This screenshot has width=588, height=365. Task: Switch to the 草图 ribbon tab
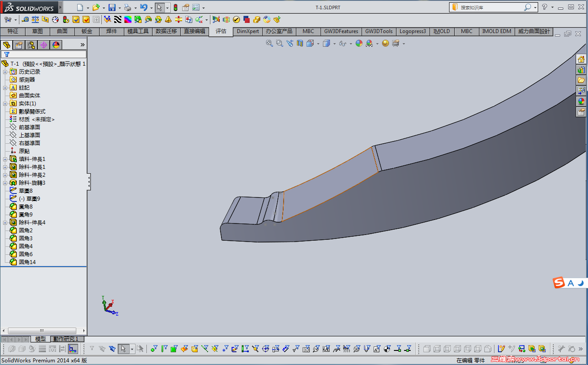[37, 31]
